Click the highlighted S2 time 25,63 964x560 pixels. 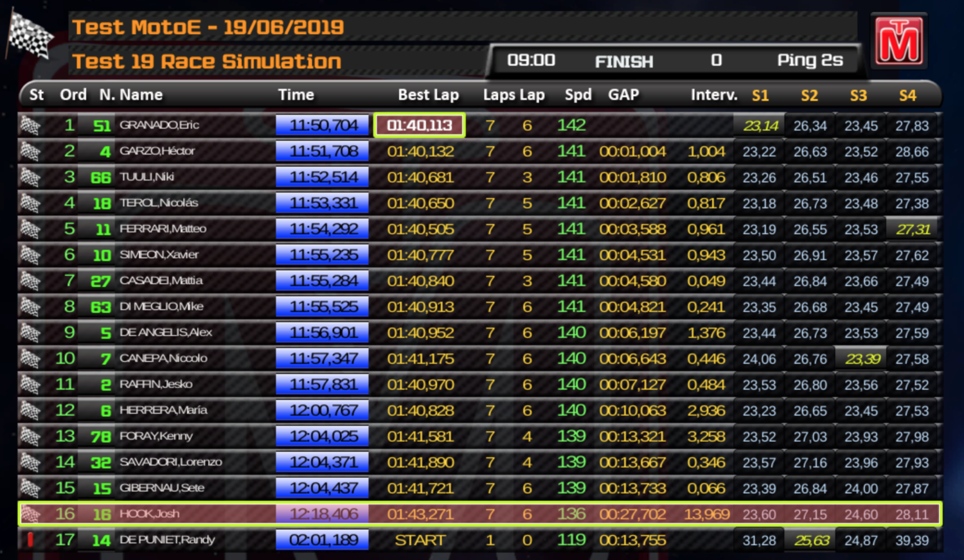point(811,541)
